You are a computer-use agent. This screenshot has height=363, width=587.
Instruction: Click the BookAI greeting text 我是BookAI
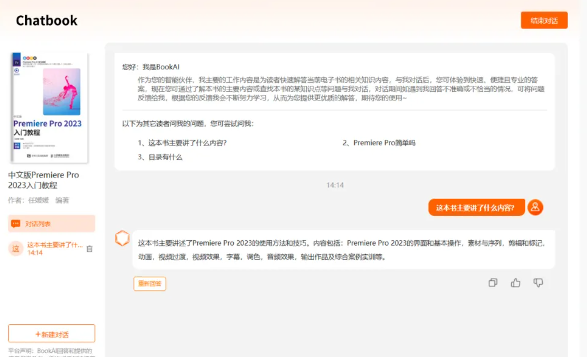(161, 67)
